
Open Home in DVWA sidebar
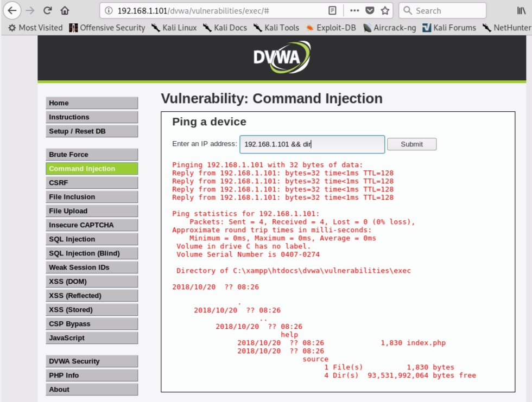(92, 103)
